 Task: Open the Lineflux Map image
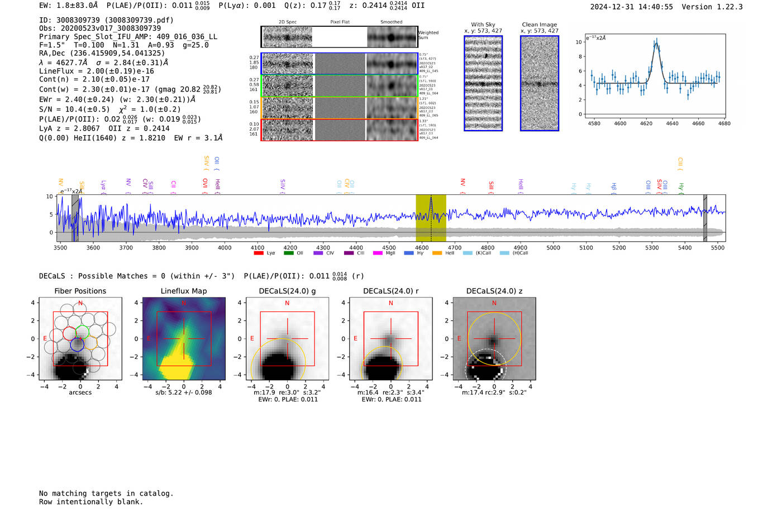click(x=184, y=339)
